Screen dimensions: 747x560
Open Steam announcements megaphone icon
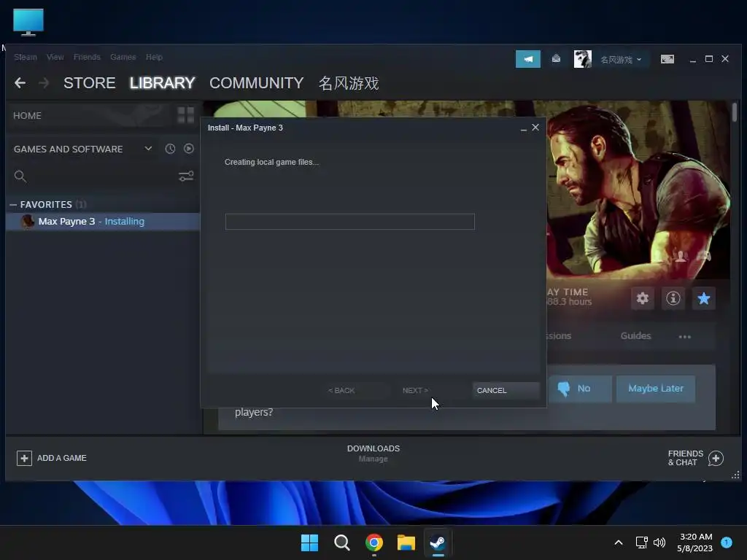click(x=528, y=59)
